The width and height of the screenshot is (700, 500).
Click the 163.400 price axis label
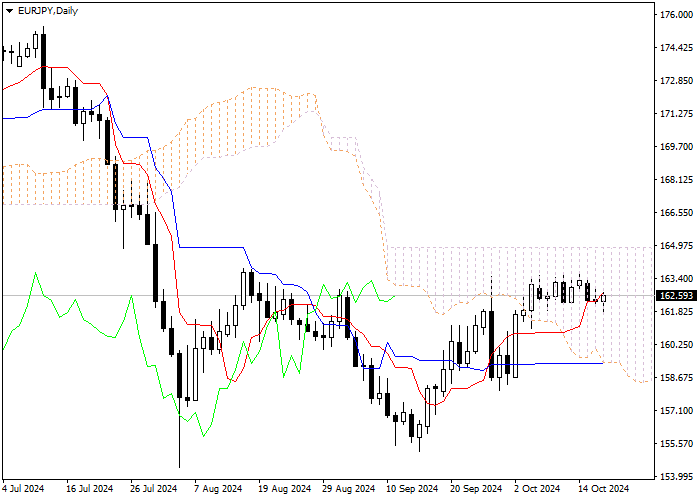(676, 279)
